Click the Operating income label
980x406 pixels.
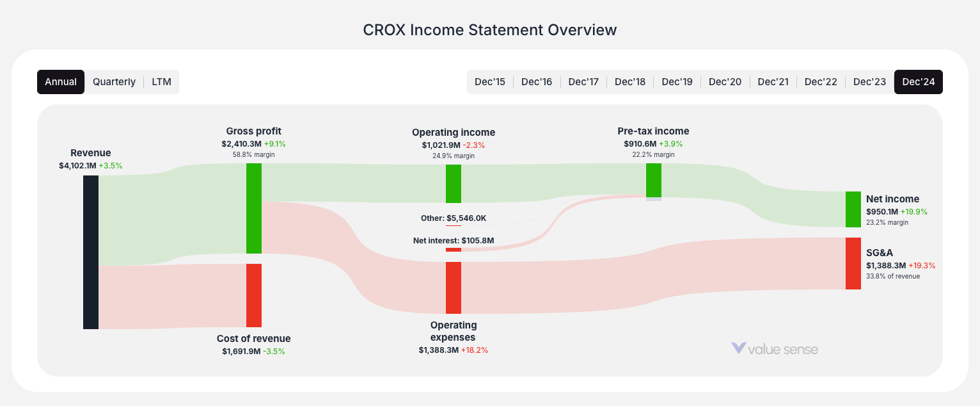click(x=454, y=132)
